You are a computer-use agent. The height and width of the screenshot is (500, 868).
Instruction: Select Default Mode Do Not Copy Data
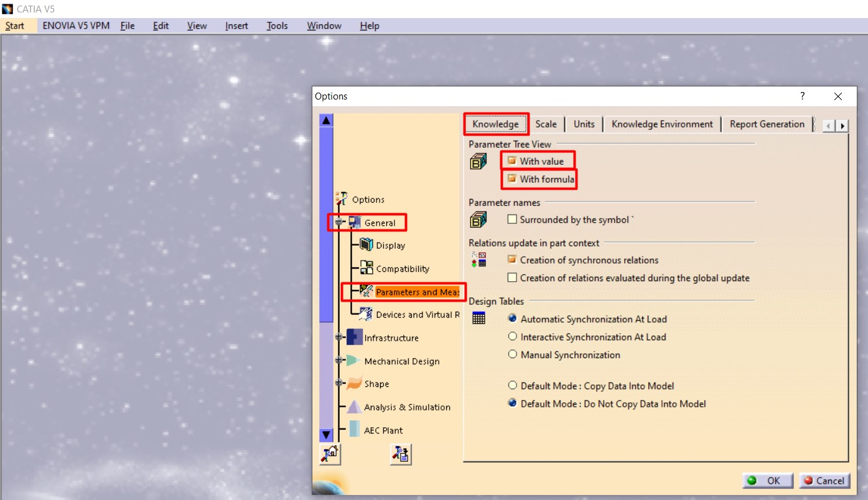(513, 403)
